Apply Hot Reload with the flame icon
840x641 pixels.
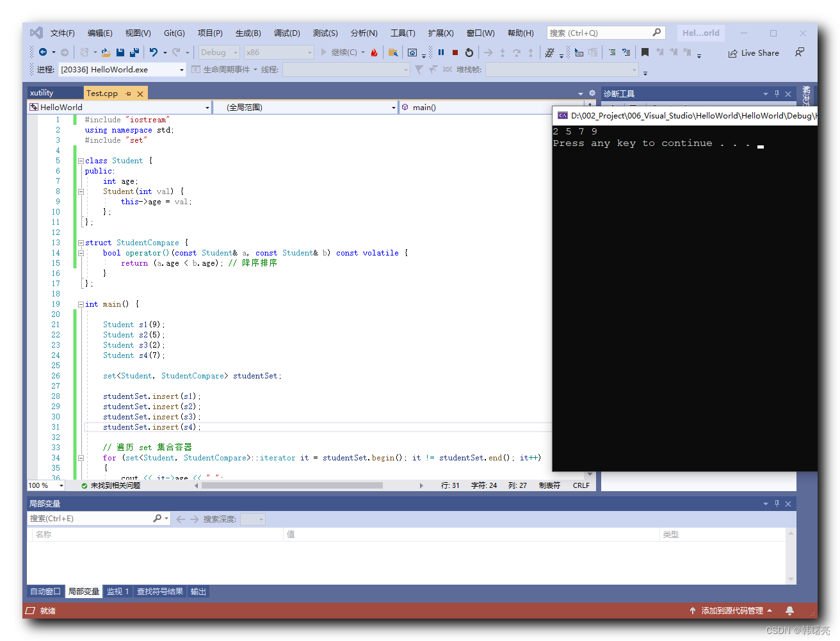point(373,53)
